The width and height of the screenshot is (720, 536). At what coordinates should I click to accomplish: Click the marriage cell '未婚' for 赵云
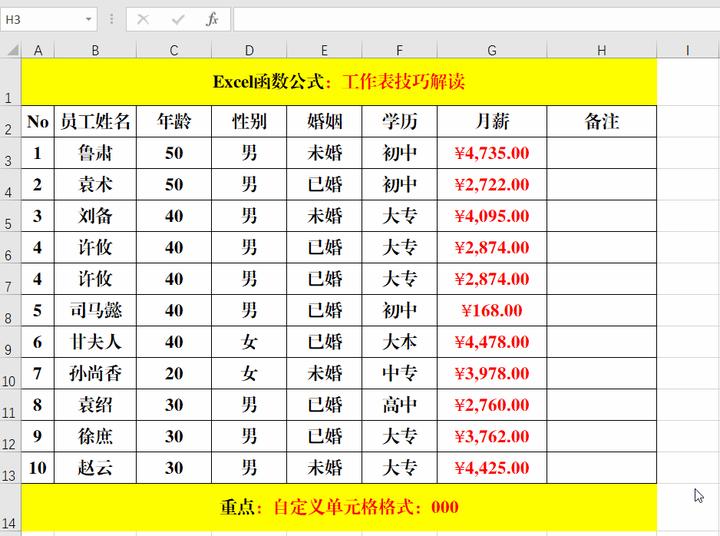click(324, 468)
